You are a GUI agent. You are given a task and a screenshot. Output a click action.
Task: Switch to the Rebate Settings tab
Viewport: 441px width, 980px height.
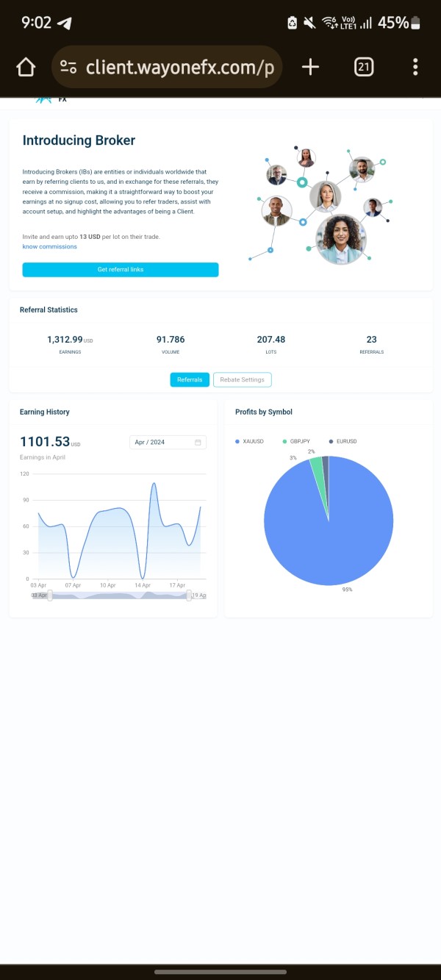click(x=243, y=379)
